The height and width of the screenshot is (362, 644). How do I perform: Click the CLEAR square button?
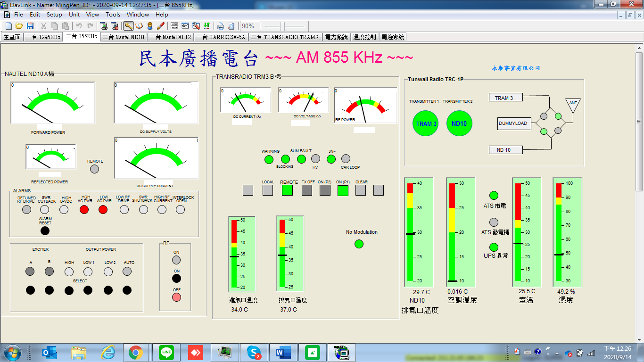[361, 190]
